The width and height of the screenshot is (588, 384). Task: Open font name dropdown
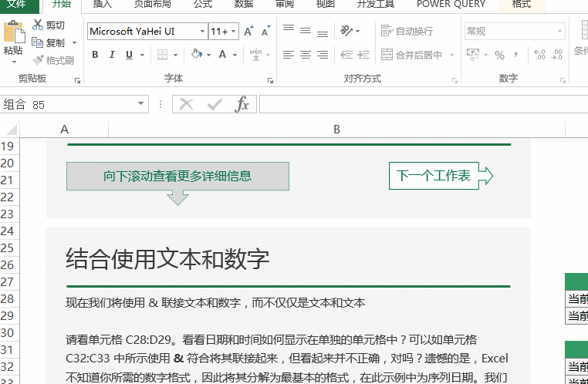pyautogui.click(x=202, y=32)
